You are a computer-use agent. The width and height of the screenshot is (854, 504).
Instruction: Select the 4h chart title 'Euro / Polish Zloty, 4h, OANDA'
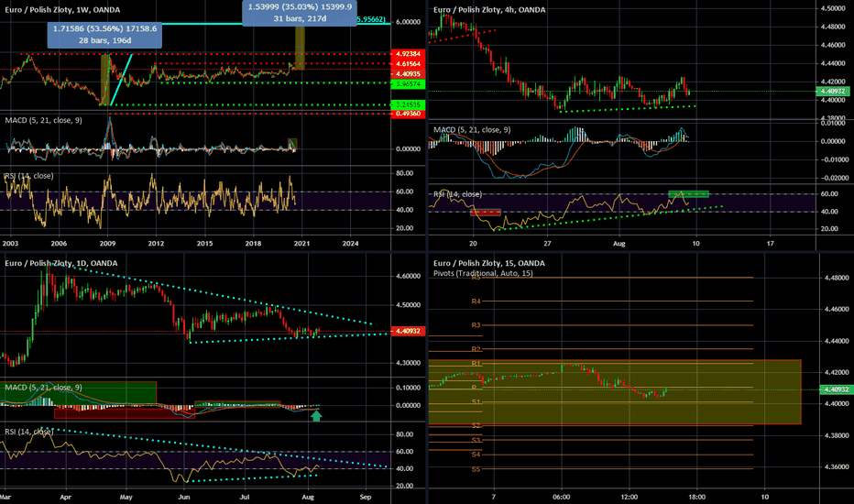pyautogui.click(x=489, y=10)
